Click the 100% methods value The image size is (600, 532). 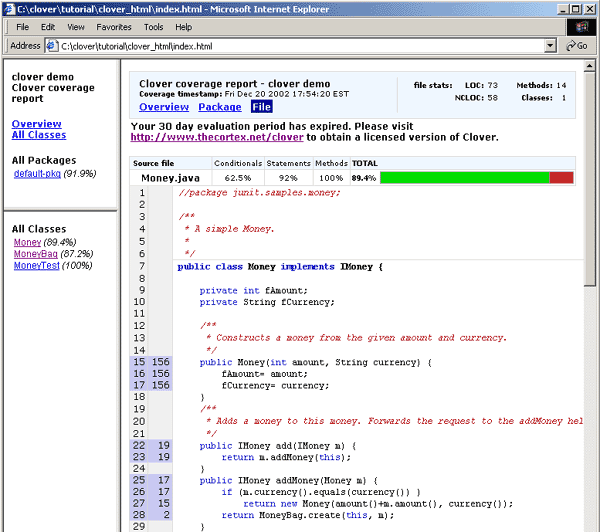point(331,178)
